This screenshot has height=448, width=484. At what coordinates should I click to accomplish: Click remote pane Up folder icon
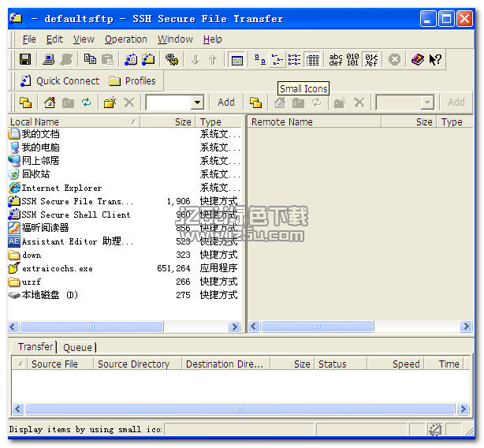tap(255, 103)
